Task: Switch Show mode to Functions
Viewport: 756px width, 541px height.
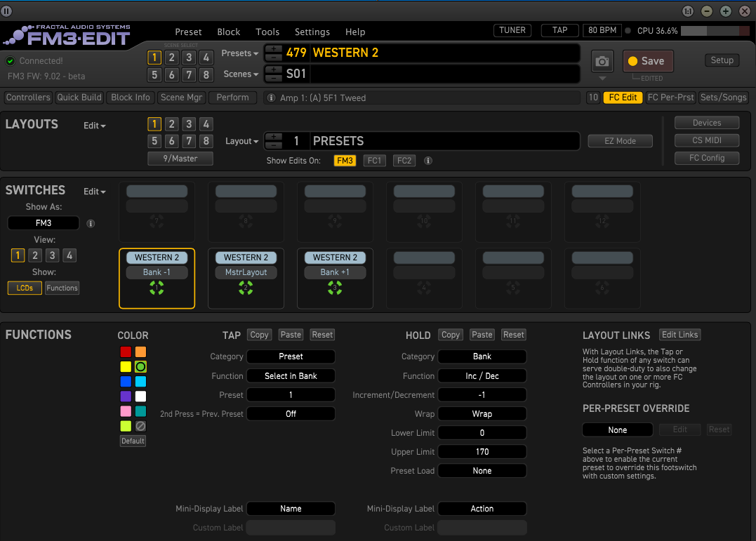Action: pyautogui.click(x=62, y=288)
